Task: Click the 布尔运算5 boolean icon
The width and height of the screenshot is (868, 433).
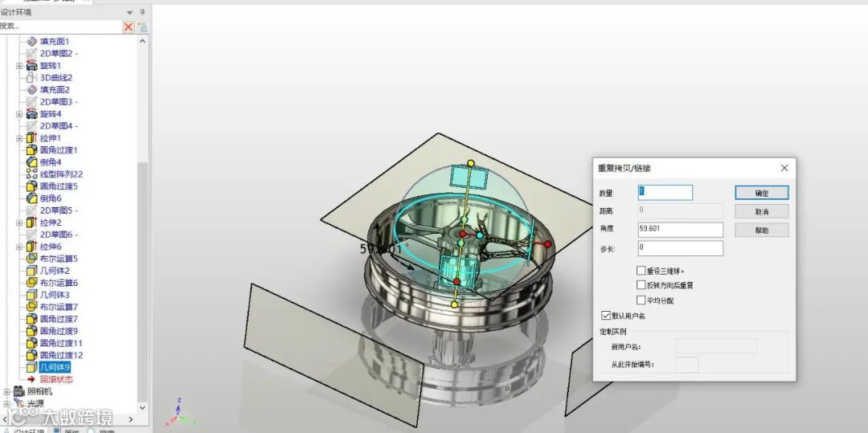Action: [x=31, y=258]
